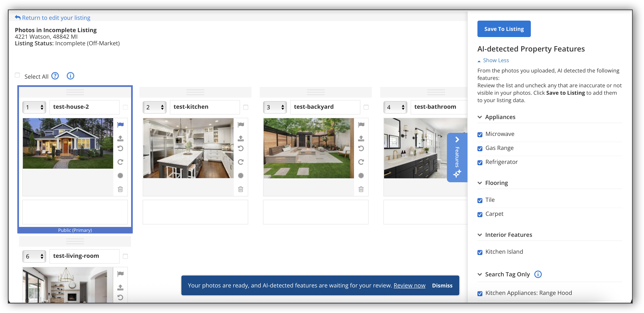Uncheck the Microwave feature
Viewport: 644px width, 313px height.
coord(480,135)
